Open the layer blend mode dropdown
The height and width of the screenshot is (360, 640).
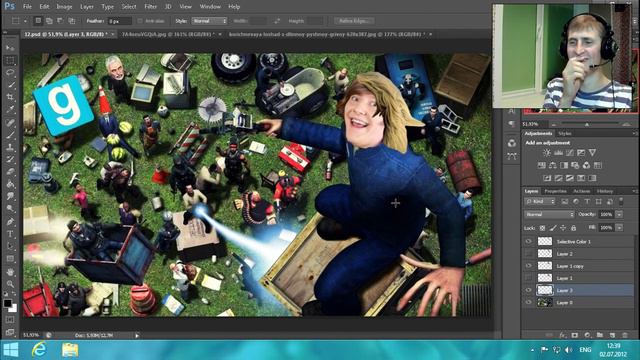click(x=549, y=214)
